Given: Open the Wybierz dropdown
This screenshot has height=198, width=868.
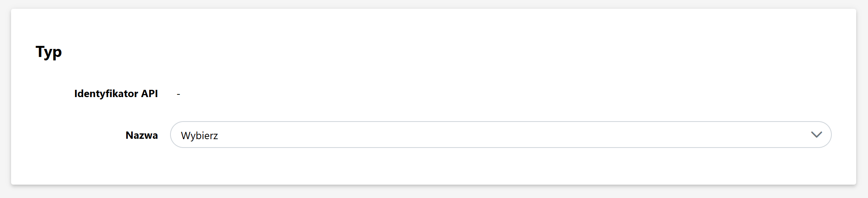Looking at the screenshot, I should (x=500, y=135).
